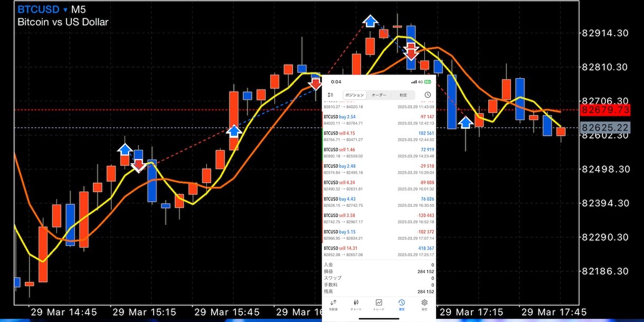
Task: Click the 82914.30 price axis label
Action: [605, 33]
